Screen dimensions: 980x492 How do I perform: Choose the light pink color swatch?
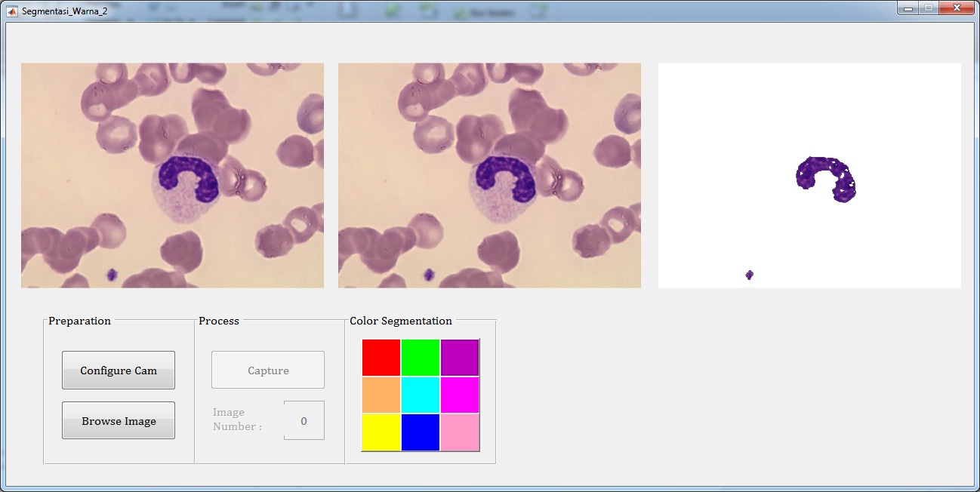click(460, 432)
